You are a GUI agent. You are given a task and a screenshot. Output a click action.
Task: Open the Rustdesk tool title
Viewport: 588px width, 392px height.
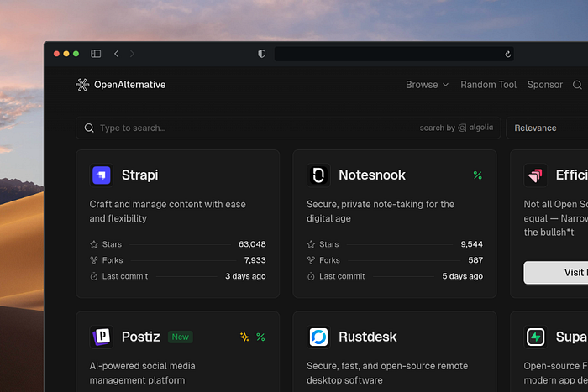(x=368, y=337)
